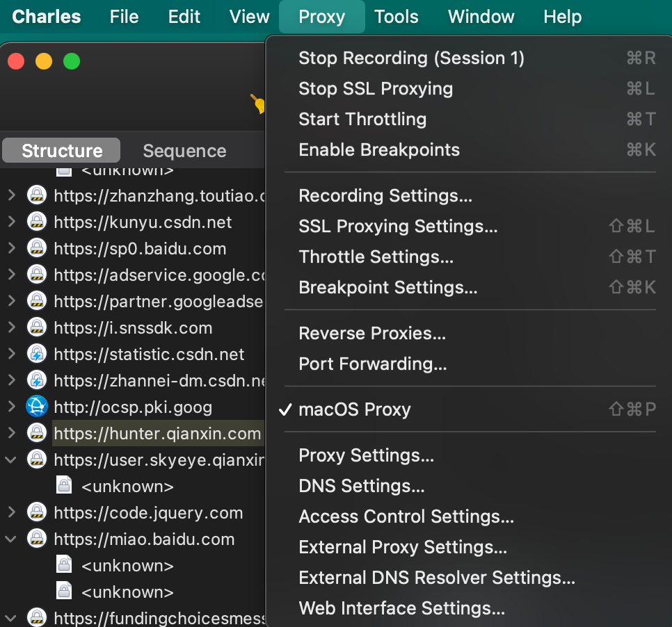
Task: Click lock icon beside sp0.baidu.com
Action: [x=37, y=248]
